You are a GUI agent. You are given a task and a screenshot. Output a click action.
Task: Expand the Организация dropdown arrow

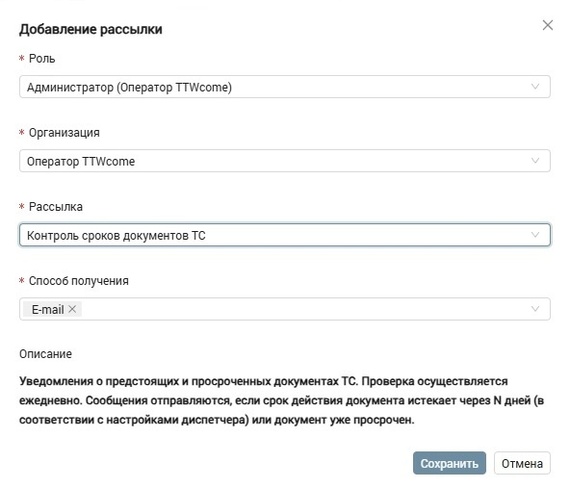point(535,161)
